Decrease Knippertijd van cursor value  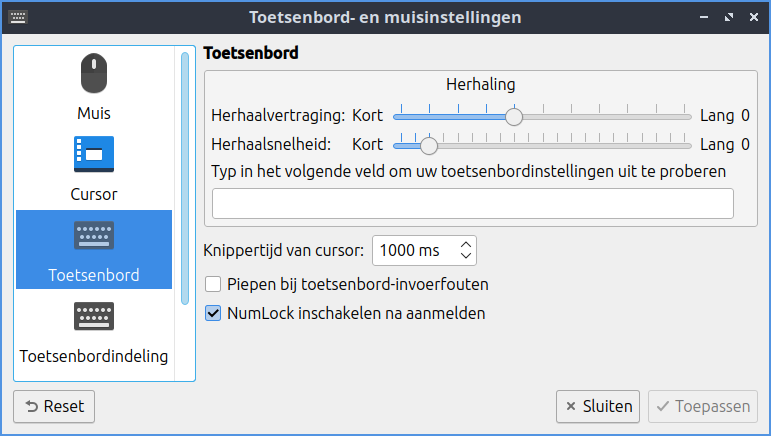pos(466,256)
